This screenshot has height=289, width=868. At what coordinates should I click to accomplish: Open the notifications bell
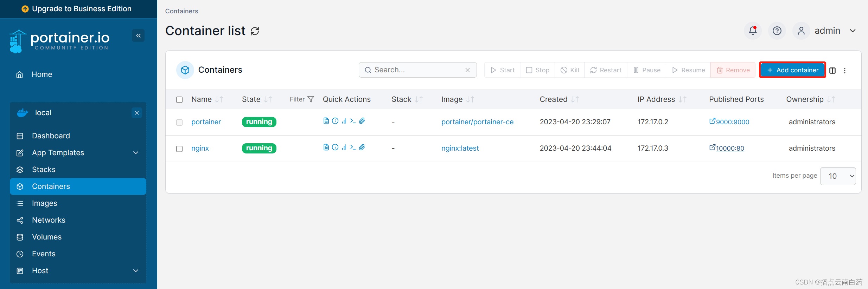coord(753,31)
